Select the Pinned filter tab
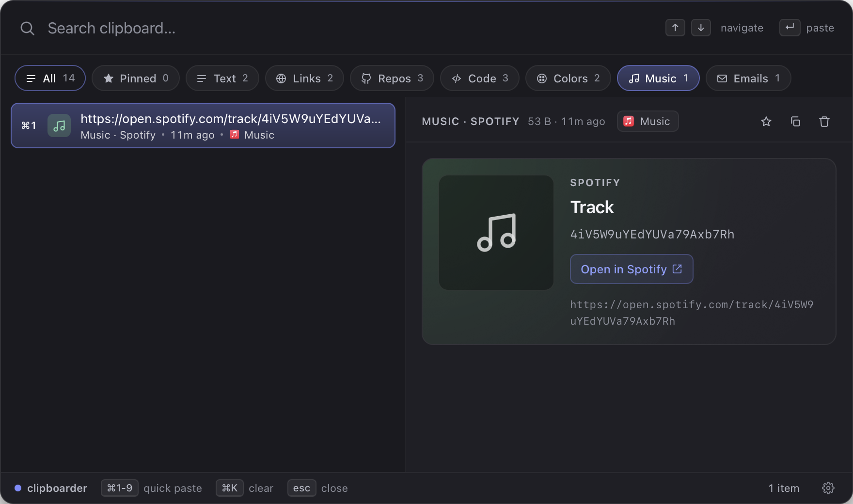853x504 pixels. tap(136, 78)
